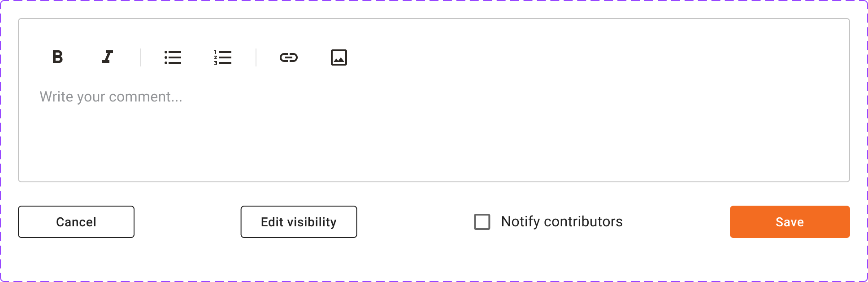The height and width of the screenshot is (282, 868).
Task: Click the Cancel button
Action: [x=76, y=222]
